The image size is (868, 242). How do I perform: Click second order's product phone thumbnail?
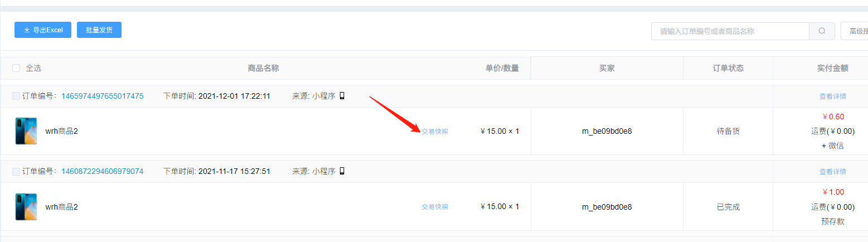tap(26, 207)
